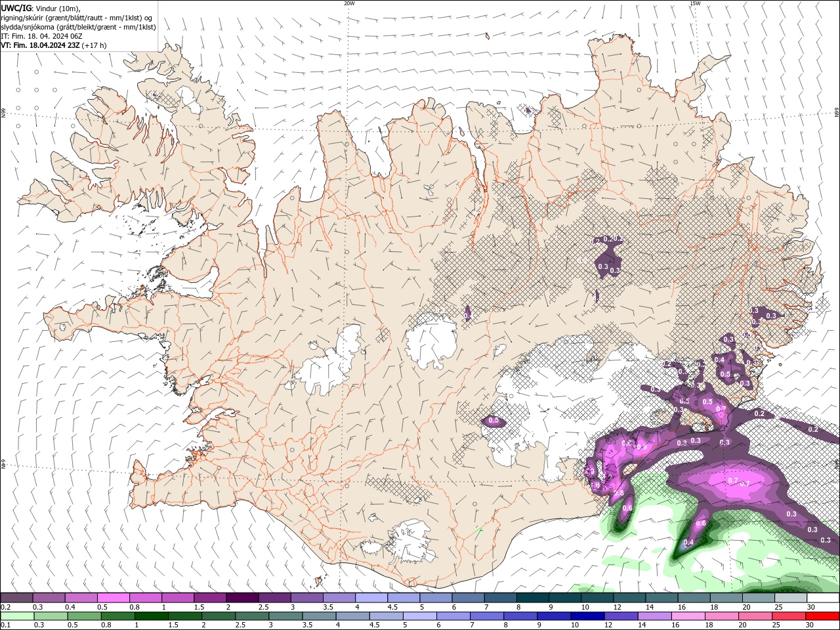Select the light pink rain swatch labeled 16
Image resolution: width=840 pixels, height=630 pixels.
(688, 616)
